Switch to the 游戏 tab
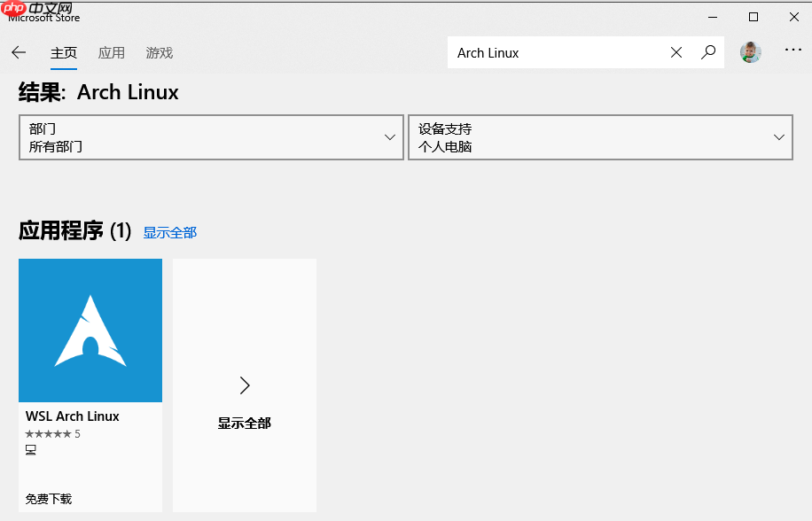This screenshot has width=812, height=521. click(160, 52)
